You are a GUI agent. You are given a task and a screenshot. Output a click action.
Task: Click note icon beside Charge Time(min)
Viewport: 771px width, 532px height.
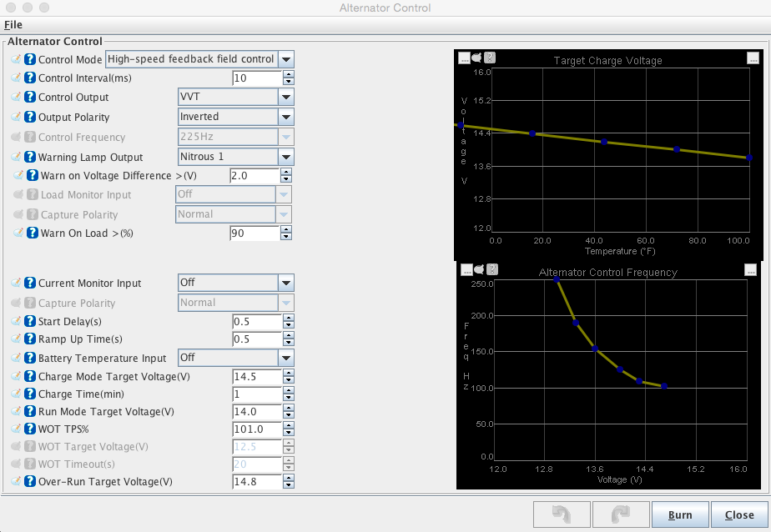17,394
